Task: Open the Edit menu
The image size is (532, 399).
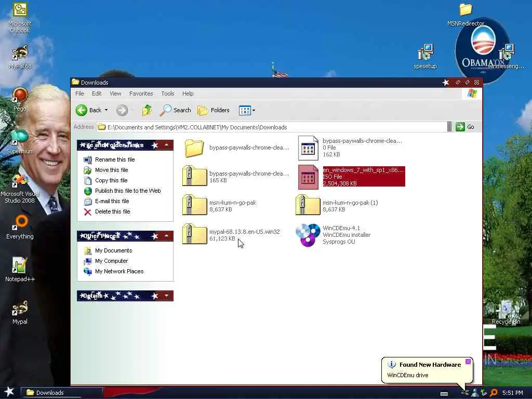Action: click(97, 94)
